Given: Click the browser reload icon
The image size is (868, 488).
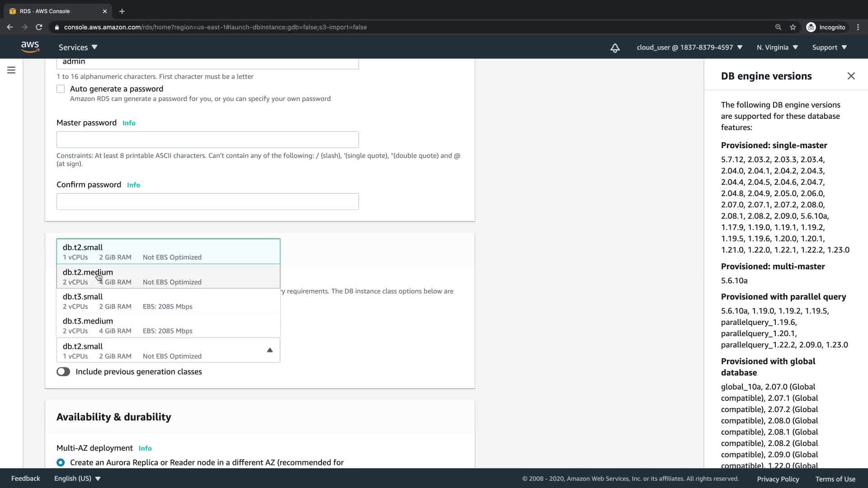Looking at the screenshot, I should (x=39, y=27).
